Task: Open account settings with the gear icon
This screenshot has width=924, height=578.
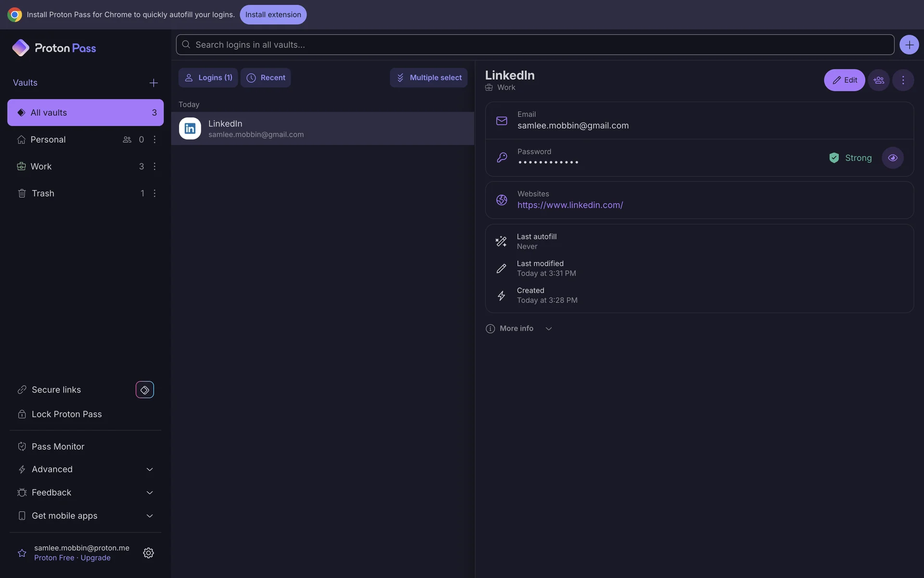Action: pos(148,552)
